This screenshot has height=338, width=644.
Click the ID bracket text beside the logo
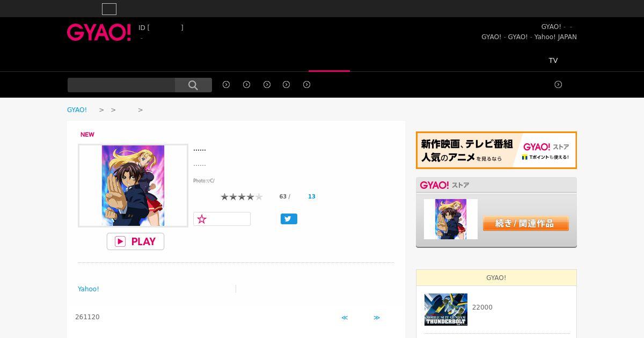[161, 27]
